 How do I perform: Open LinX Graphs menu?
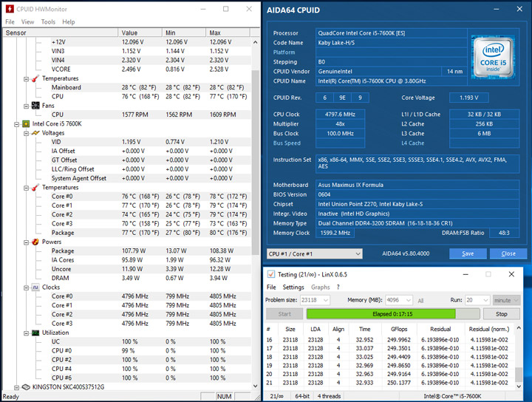tap(320, 287)
